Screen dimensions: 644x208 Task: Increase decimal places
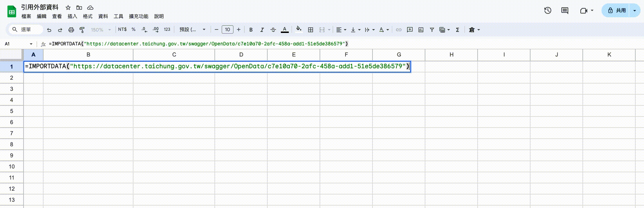(156, 30)
